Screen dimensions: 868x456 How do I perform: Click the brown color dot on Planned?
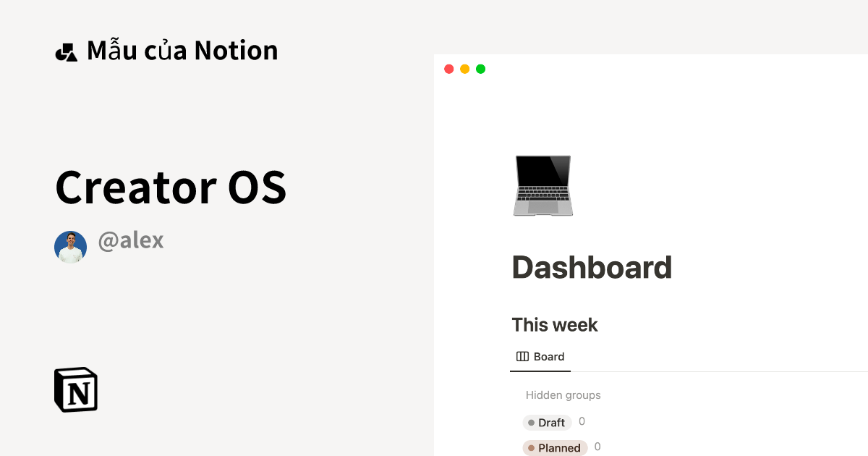pos(532,447)
